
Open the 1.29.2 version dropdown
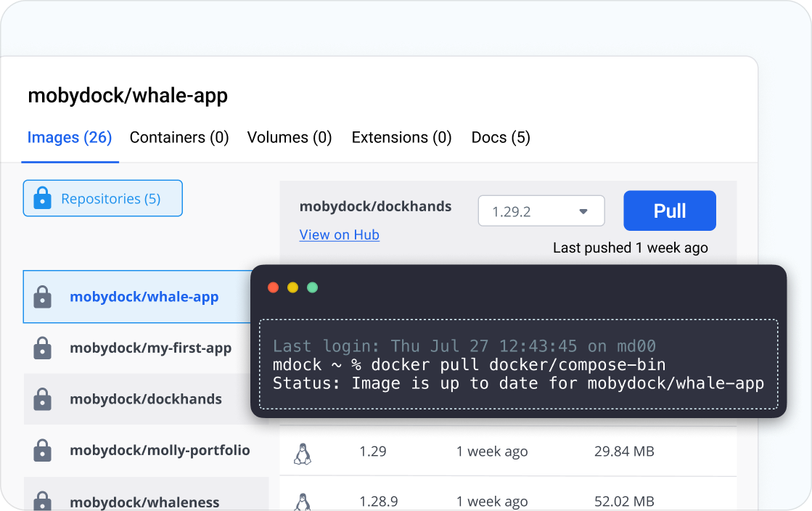tap(541, 211)
